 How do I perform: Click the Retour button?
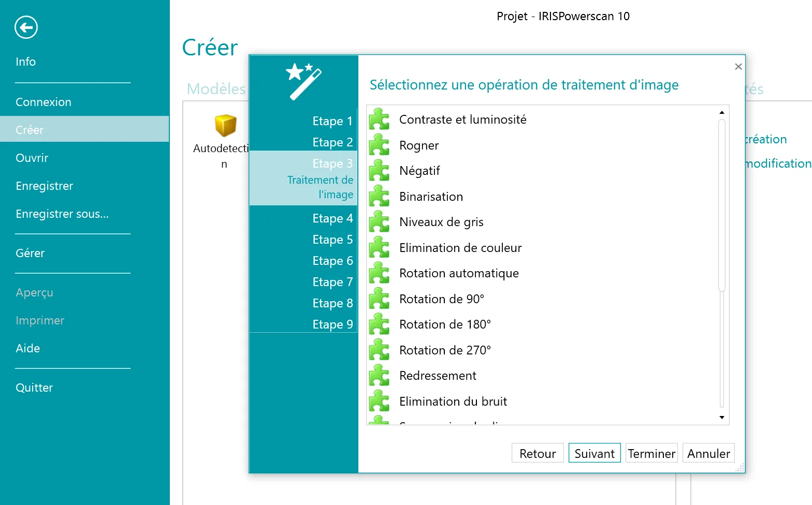(538, 453)
